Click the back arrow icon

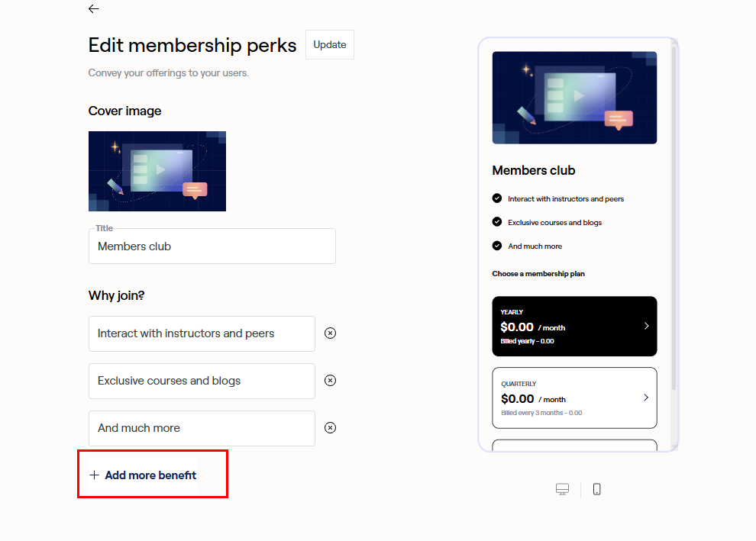(93, 9)
